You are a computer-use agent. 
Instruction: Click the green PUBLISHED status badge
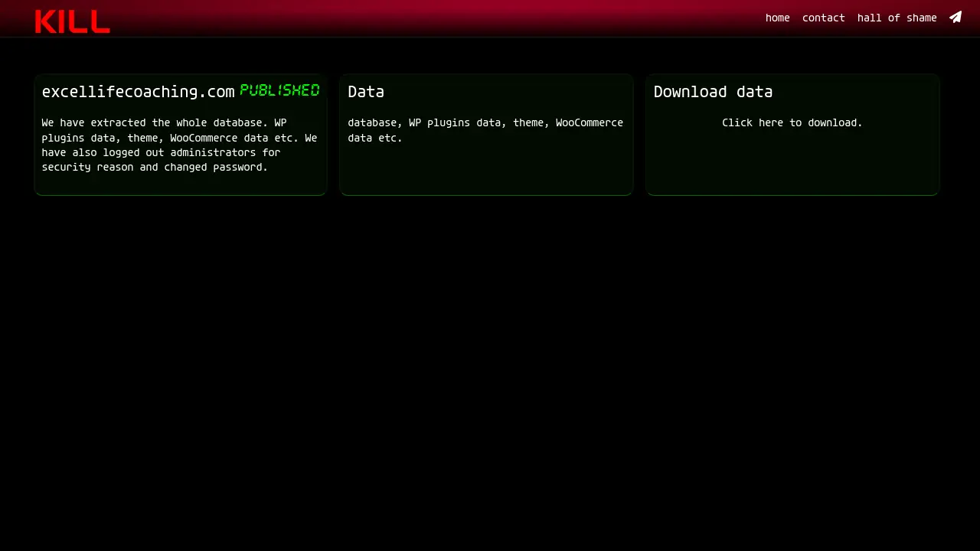pyautogui.click(x=279, y=90)
